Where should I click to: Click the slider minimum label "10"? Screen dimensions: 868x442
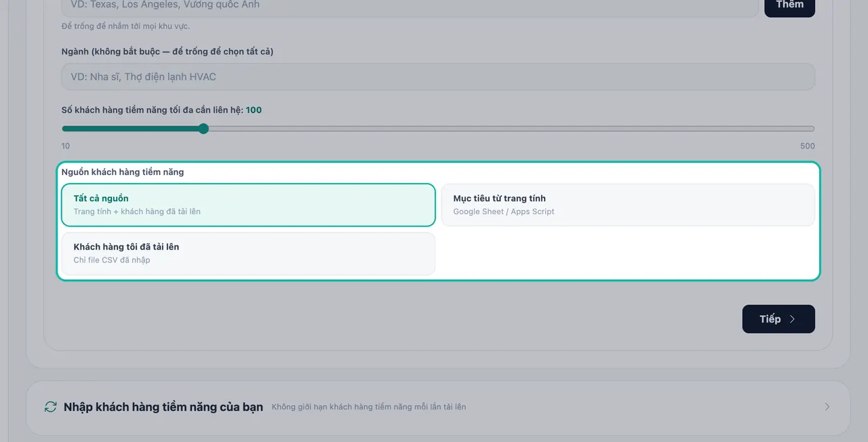click(x=66, y=146)
